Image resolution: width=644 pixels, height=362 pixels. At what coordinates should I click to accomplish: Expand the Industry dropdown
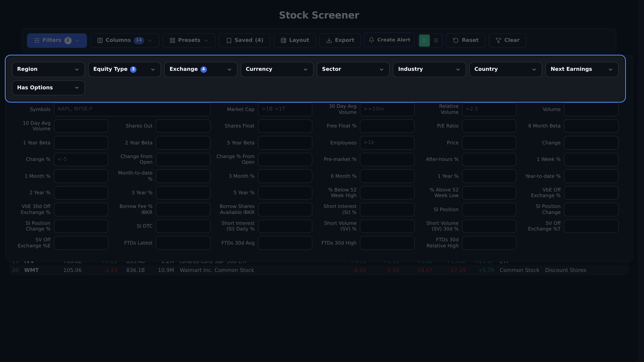point(429,69)
